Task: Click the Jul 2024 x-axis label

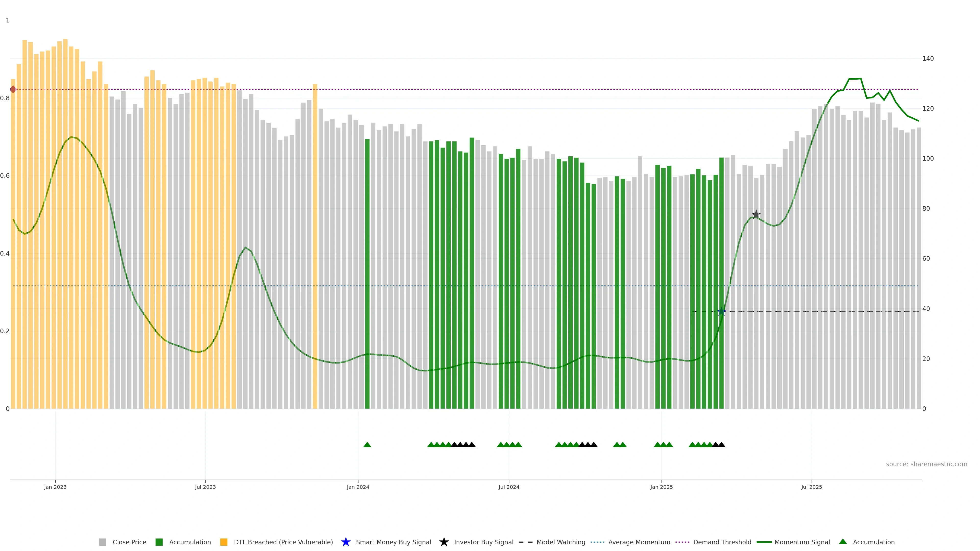Action: coord(509,487)
